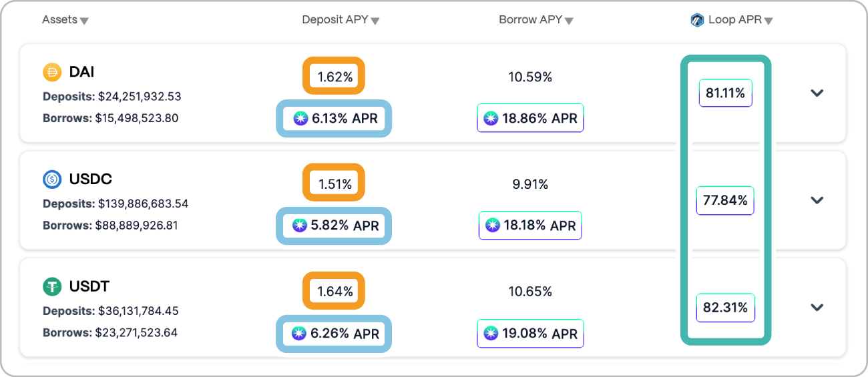Click the USDC 77.84% loop APR badge
The width and height of the screenshot is (868, 377).
point(725,200)
